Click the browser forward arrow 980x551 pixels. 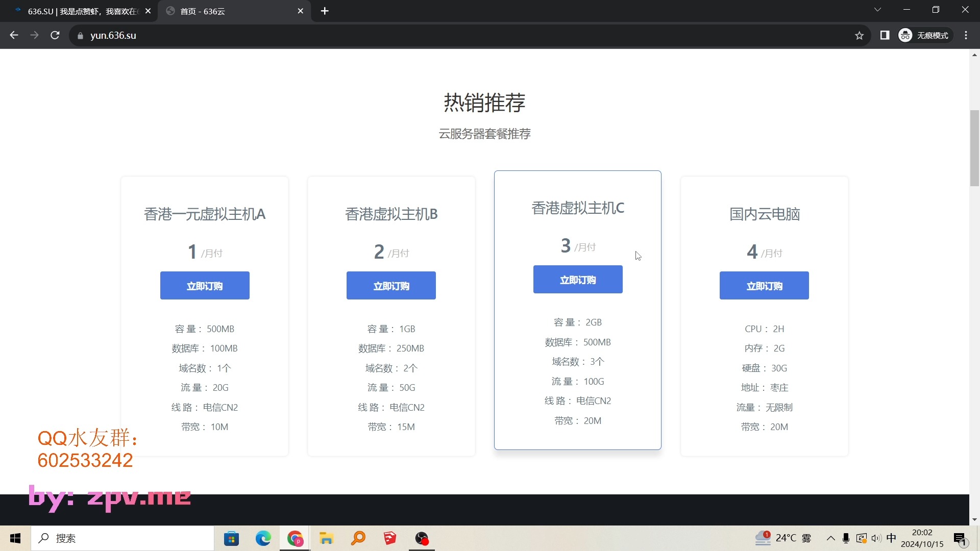click(34, 35)
